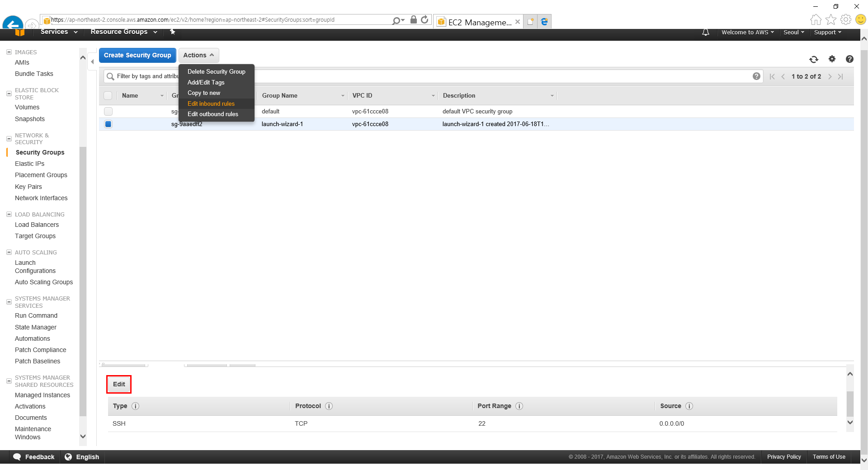Image resolution: width=868 pixels, height=470 pixels.
Task: Change language via English link
Action: click(82, 457)
